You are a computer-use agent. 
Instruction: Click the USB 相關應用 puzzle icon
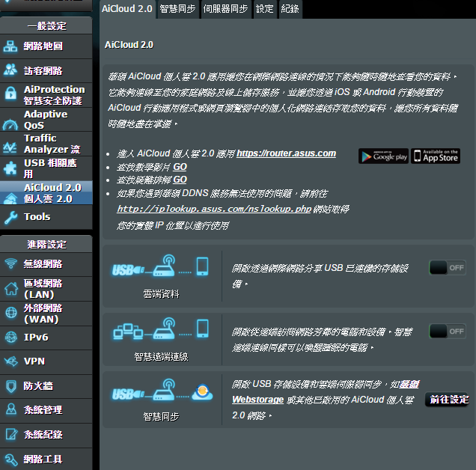pos(10,168)
